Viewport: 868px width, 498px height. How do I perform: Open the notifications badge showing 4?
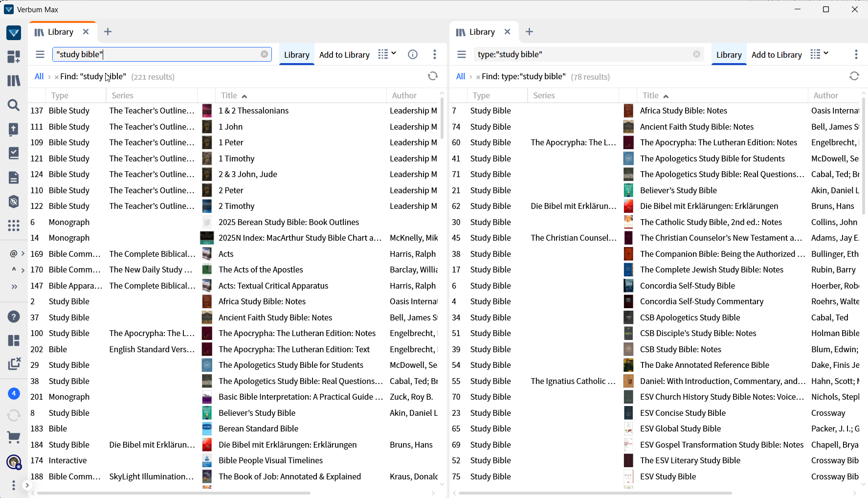click(x=14, y=394)
